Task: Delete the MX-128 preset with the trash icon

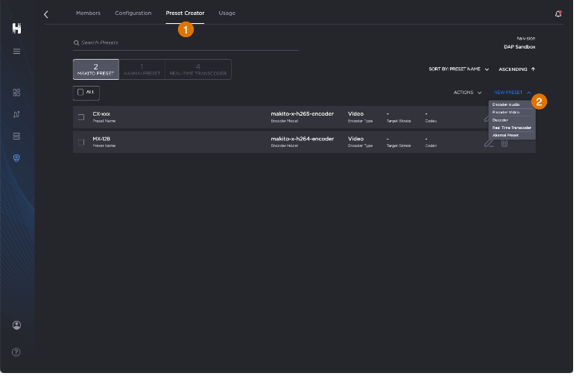Action: (x=505, y=142)
